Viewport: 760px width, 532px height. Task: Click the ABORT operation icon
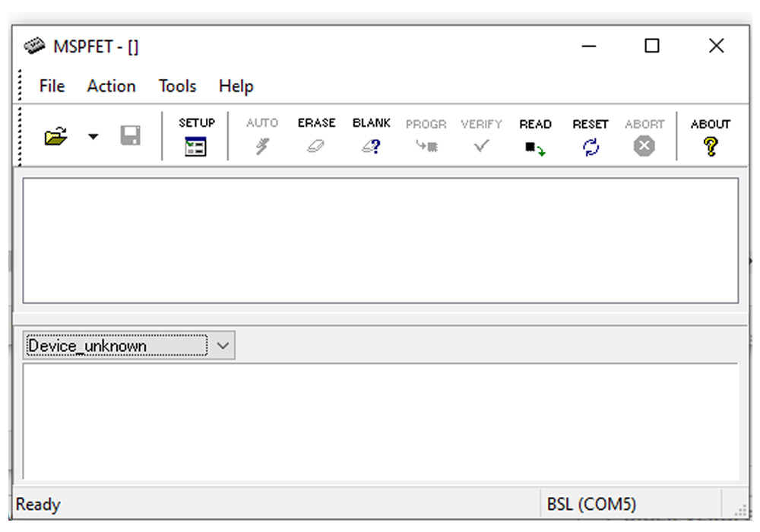[644, 138]
